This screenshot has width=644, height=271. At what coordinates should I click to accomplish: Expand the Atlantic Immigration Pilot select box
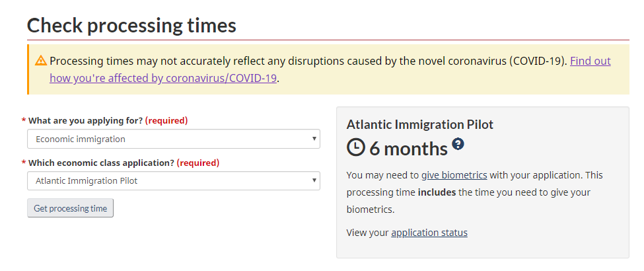173,181
